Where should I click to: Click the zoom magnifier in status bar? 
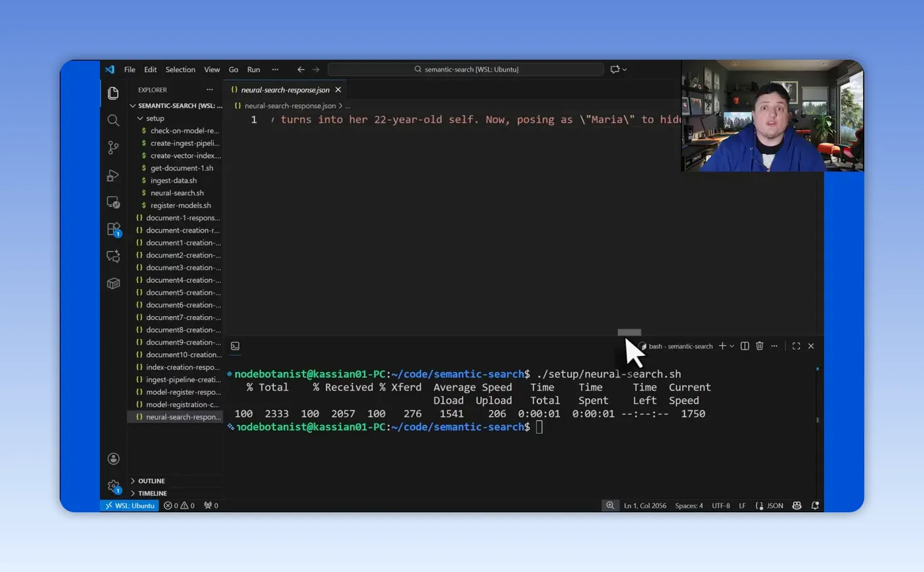pos(610,505)
